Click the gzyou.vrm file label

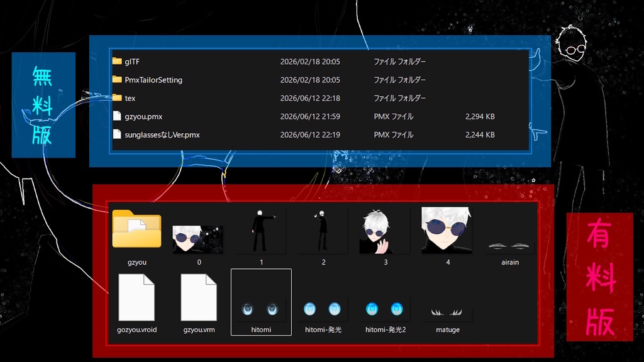coord(199,329)
